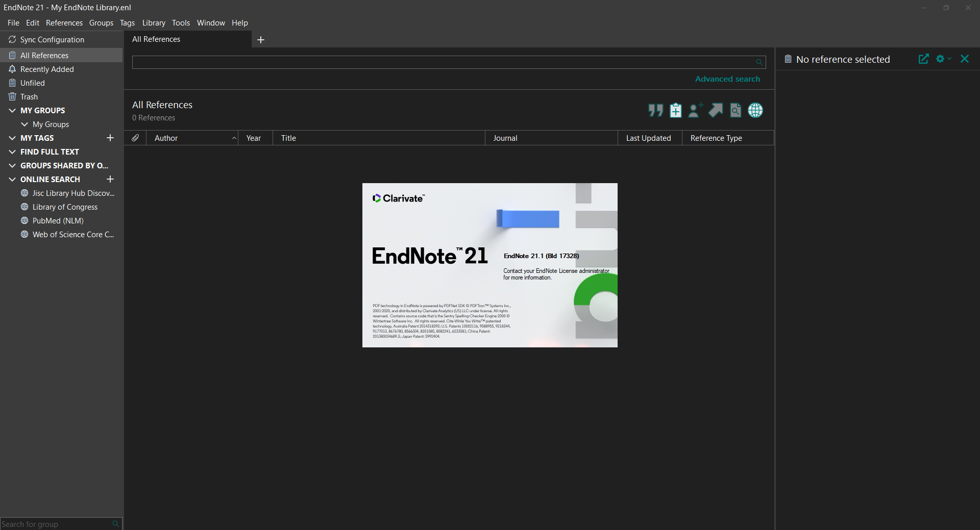Open reference panel in new window icon
Image resolution: width=980 pixels, height=530 pixels.
click(923, 59)
